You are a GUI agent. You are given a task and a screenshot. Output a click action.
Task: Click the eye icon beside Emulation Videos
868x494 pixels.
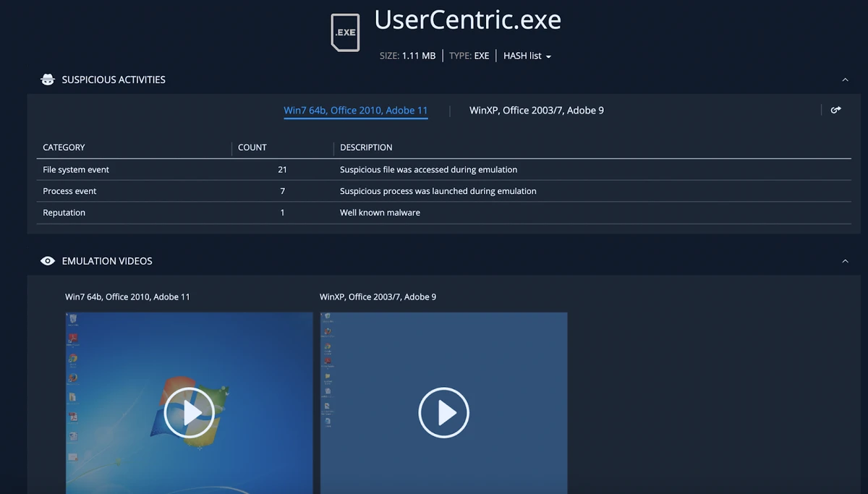tap(48, 261)
